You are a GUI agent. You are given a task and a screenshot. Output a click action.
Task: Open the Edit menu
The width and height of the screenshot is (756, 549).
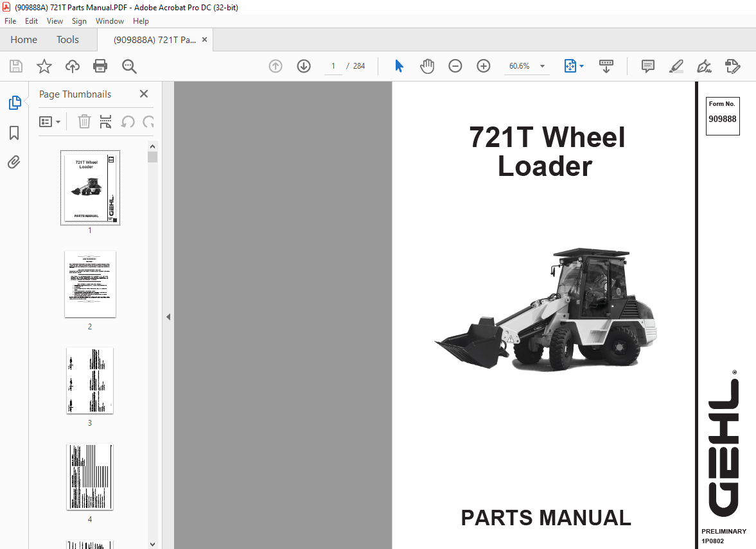[x=31, y=21]
